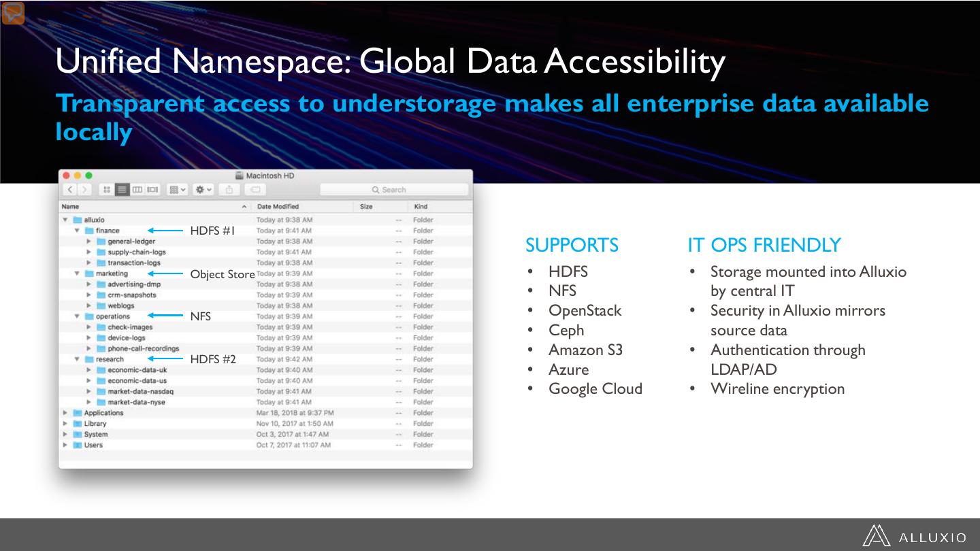980x551 pixels.
Task: Click the general-ledger folder icon
Action: (101, 241)
